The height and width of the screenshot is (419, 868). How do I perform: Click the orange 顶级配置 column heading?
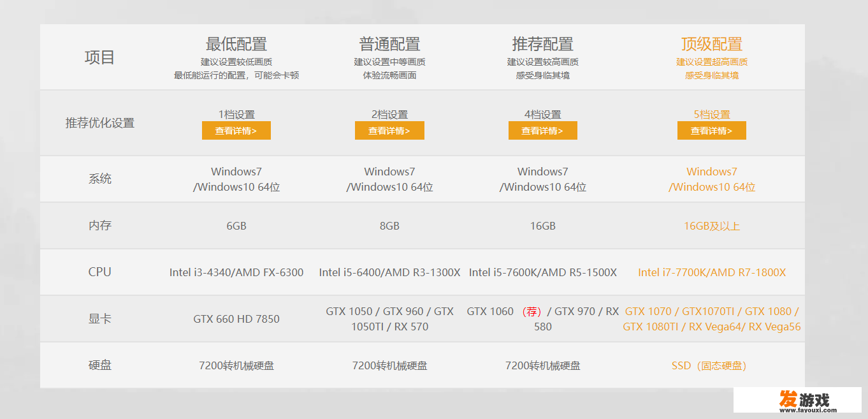click(x=712, y=44)
